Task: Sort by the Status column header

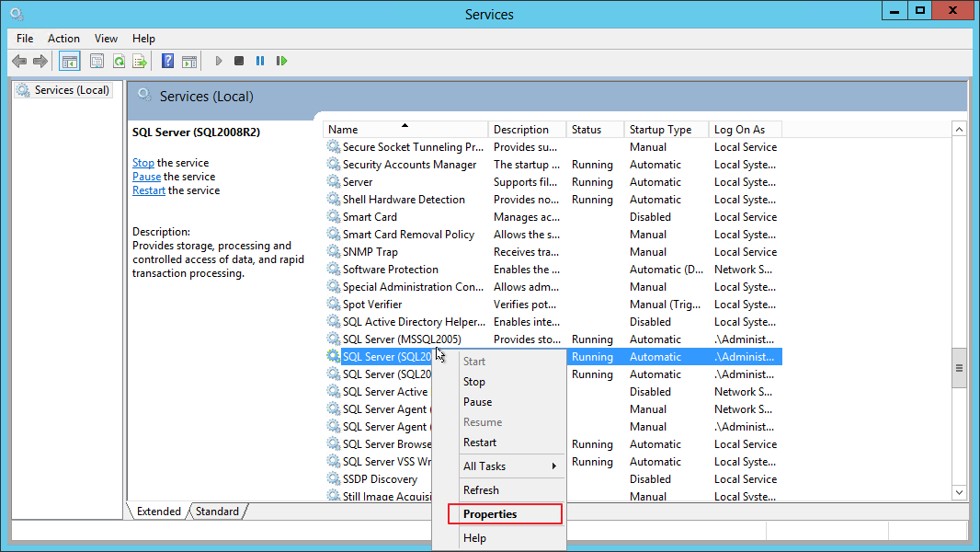Action: pyautogui.click(x=595, y=130)
